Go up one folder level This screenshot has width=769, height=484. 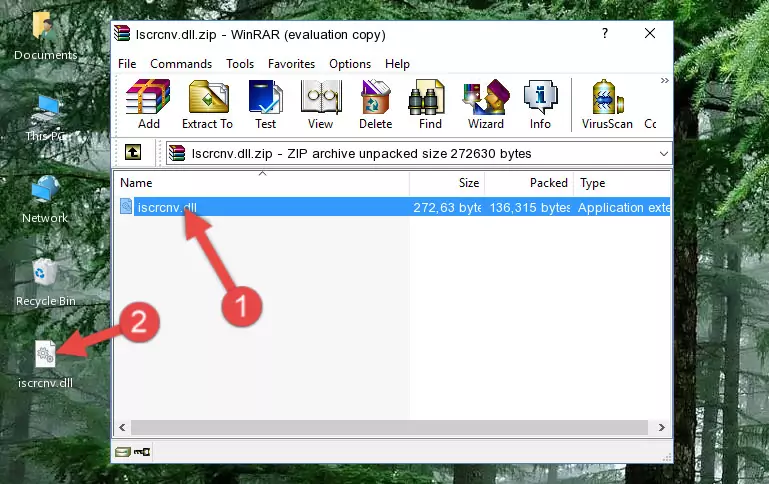[x=133, y=152]
